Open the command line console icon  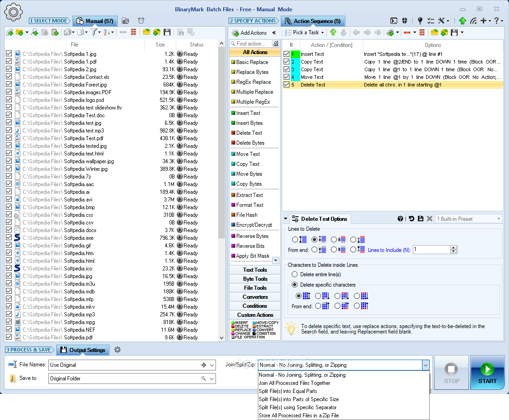coord(394,21)
